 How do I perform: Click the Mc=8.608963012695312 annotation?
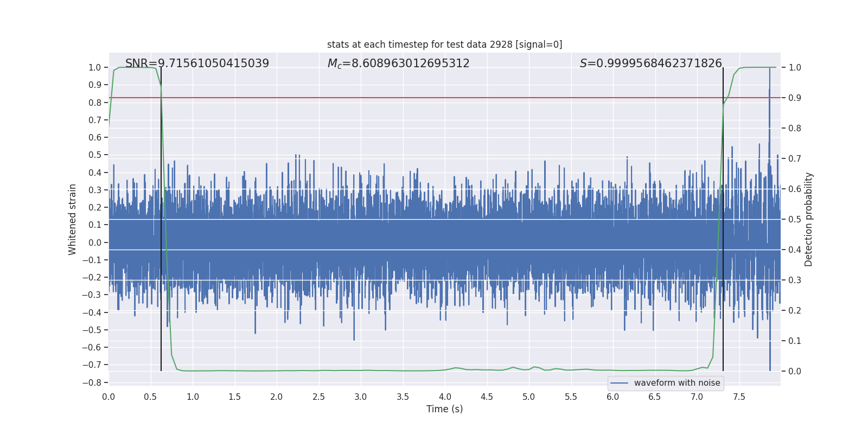click(x=399, y=63)
